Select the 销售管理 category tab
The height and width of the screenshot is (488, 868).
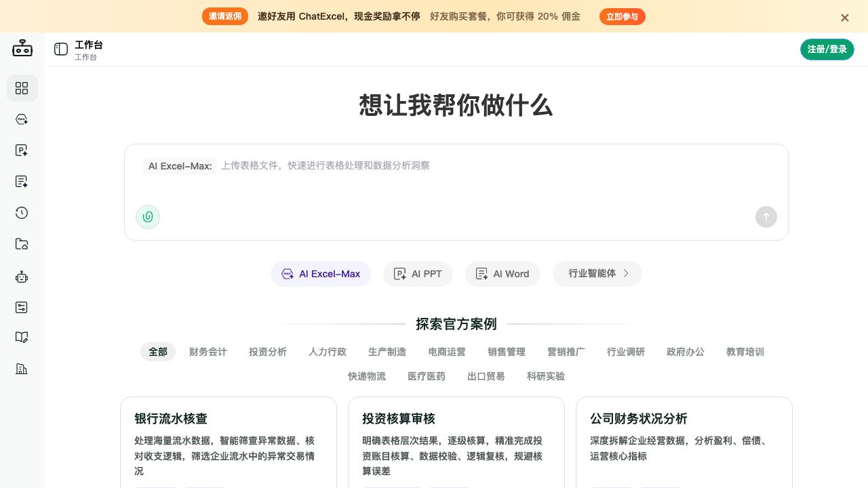point(507,352)
